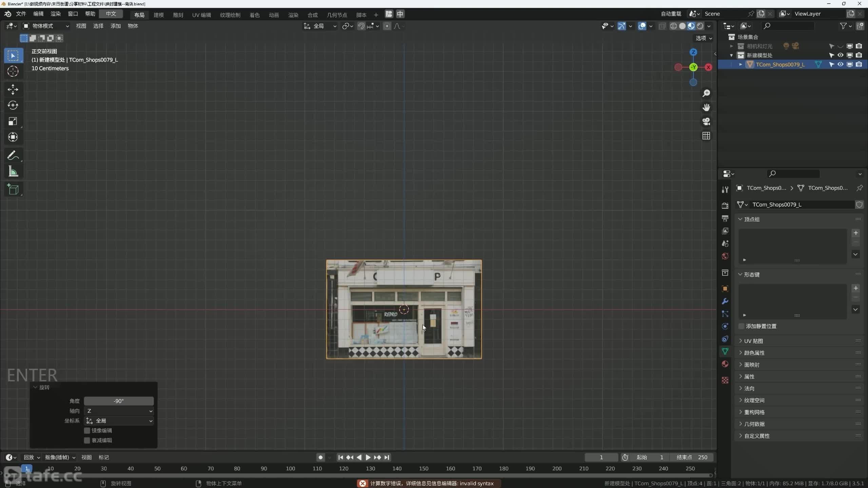Open the Physics properties tab
Viewport: 868px width, 488px height.
(x=725, y=326)
